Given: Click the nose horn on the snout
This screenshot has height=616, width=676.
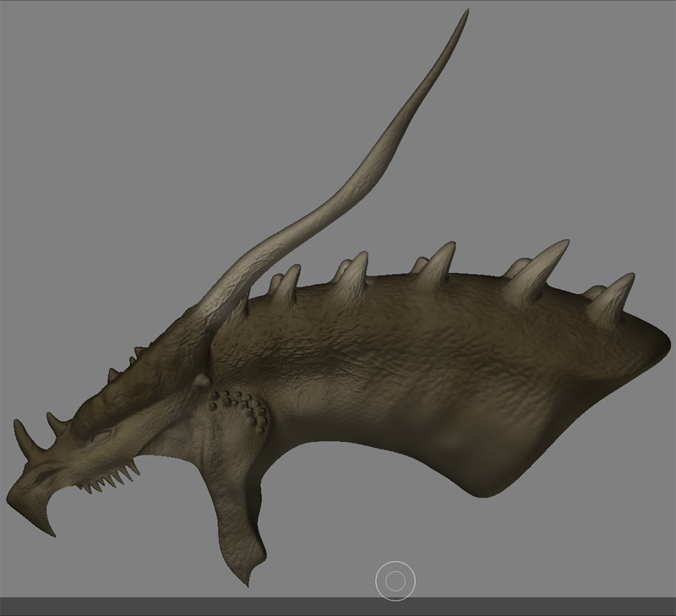Looking at the screenshot, I should coord(24,435).
